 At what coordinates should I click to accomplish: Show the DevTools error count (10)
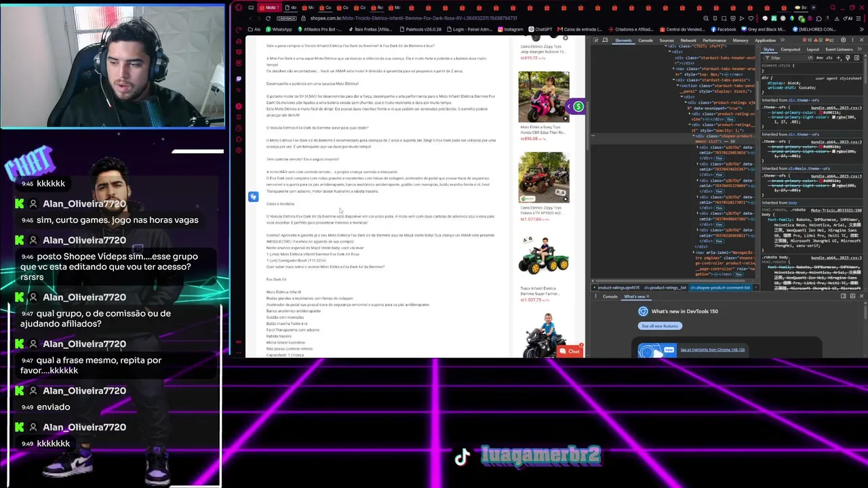(x=807, y=41)
